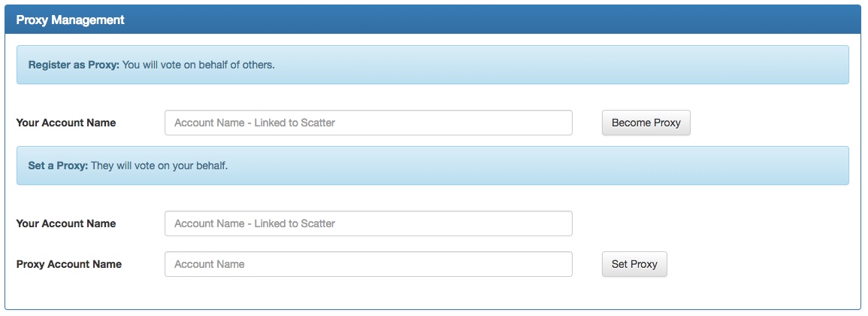Click the Proxy Management panel title
868x316 pixels.
point(71,20)
